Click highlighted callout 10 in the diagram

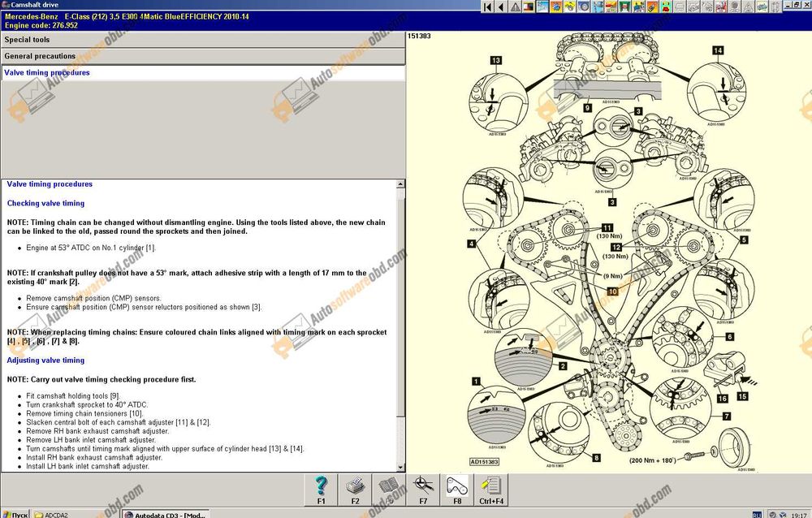pos(612,291)
